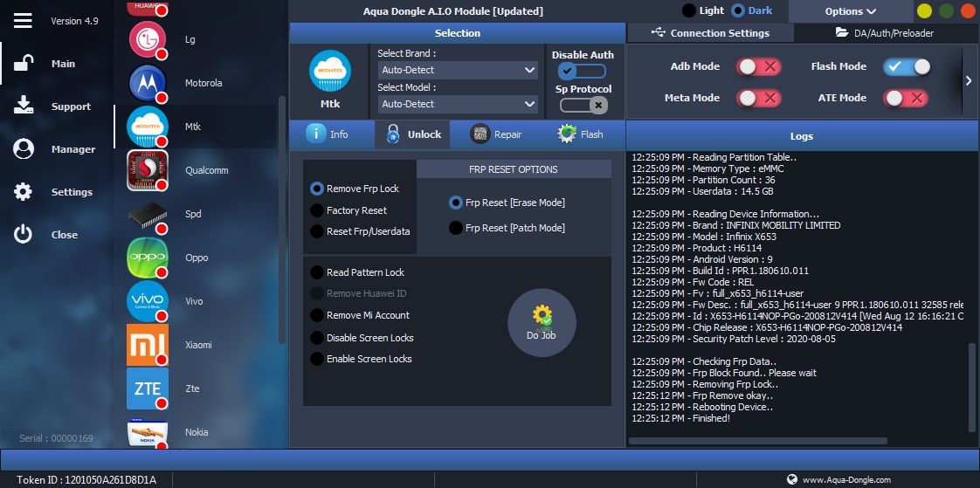Select the Oppo brand icon
The image size is (980, 488).
point(148,258)
